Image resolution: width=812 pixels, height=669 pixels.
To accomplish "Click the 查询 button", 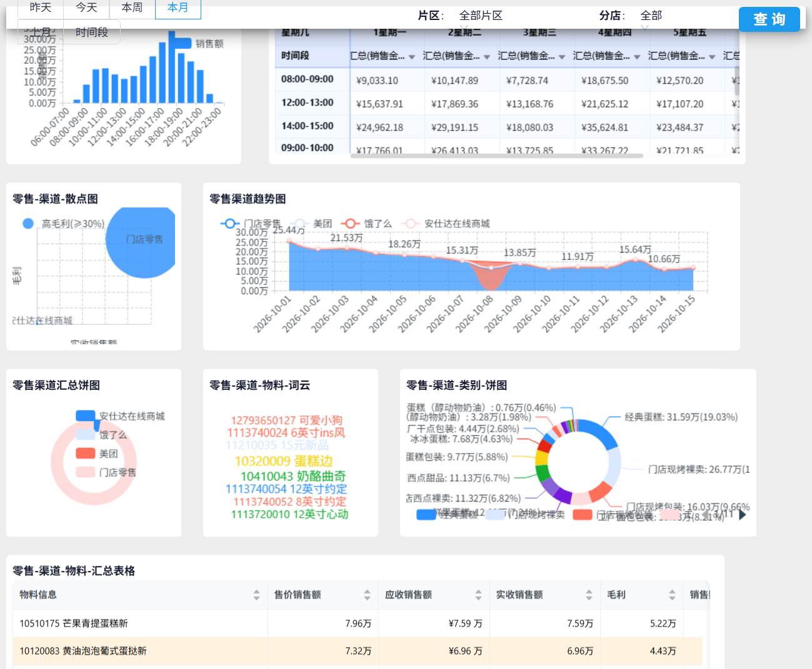I will [769, 19].
